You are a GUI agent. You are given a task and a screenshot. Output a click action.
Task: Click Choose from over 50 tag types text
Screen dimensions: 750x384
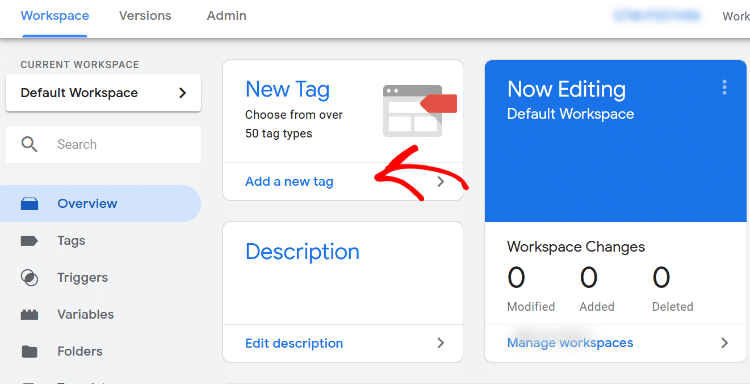[x=294, y=124]
